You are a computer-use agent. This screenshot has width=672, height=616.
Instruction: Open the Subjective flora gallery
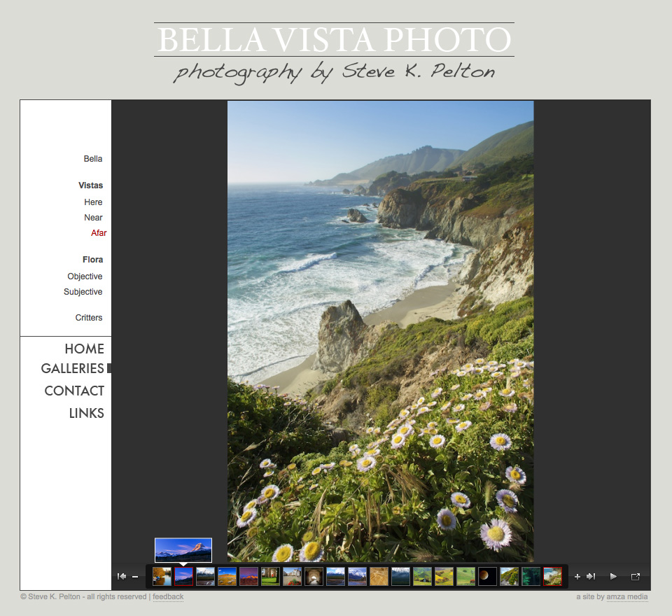83,292
